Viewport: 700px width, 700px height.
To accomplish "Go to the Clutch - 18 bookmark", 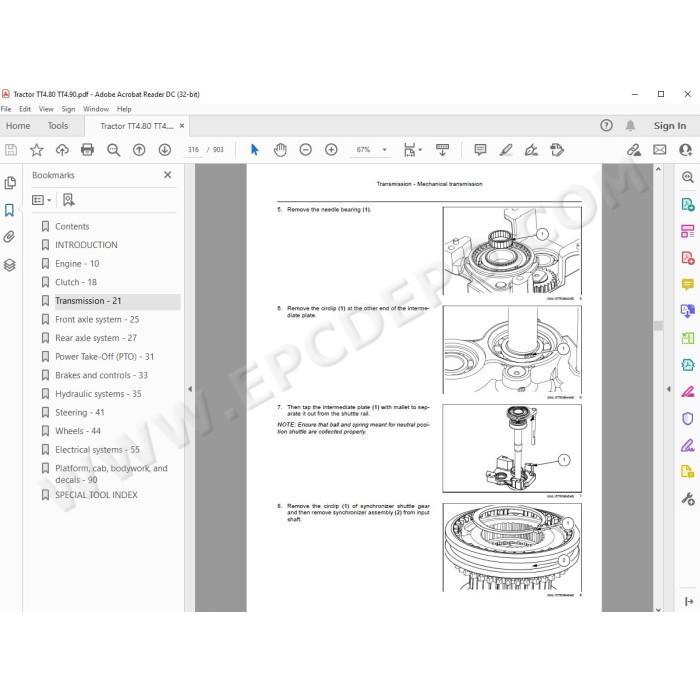I will 76,282.
